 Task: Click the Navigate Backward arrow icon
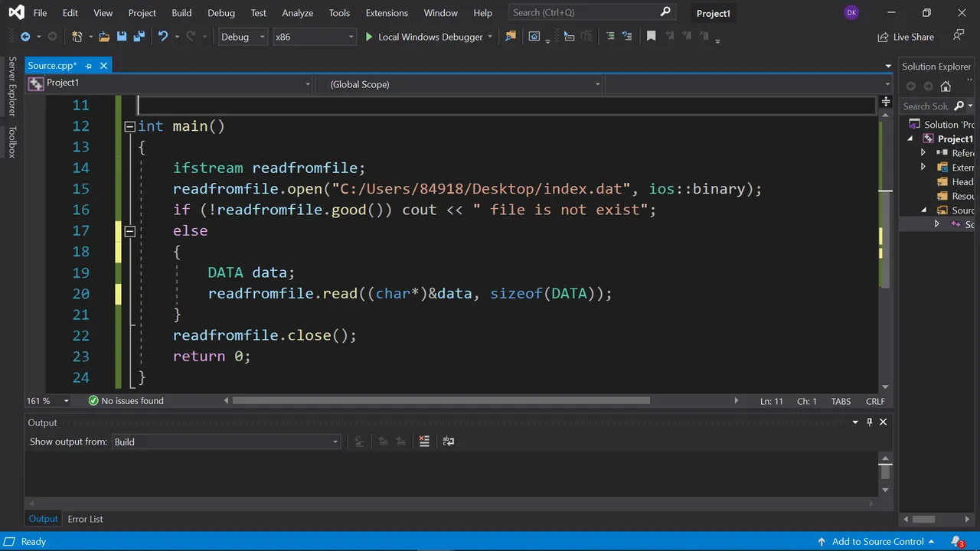(25, 37)
